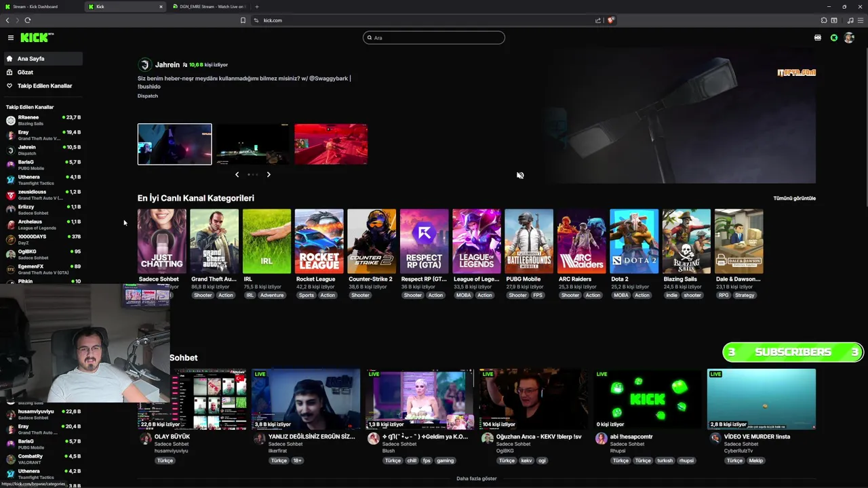868x488 pixels.
Task: Open the Dota 2 category card
Action: coord(634,241)
